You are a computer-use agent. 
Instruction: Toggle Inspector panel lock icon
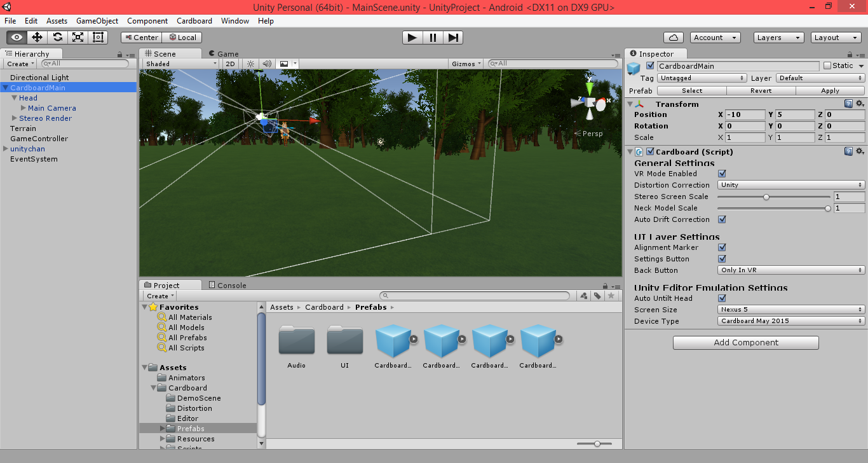848,55
